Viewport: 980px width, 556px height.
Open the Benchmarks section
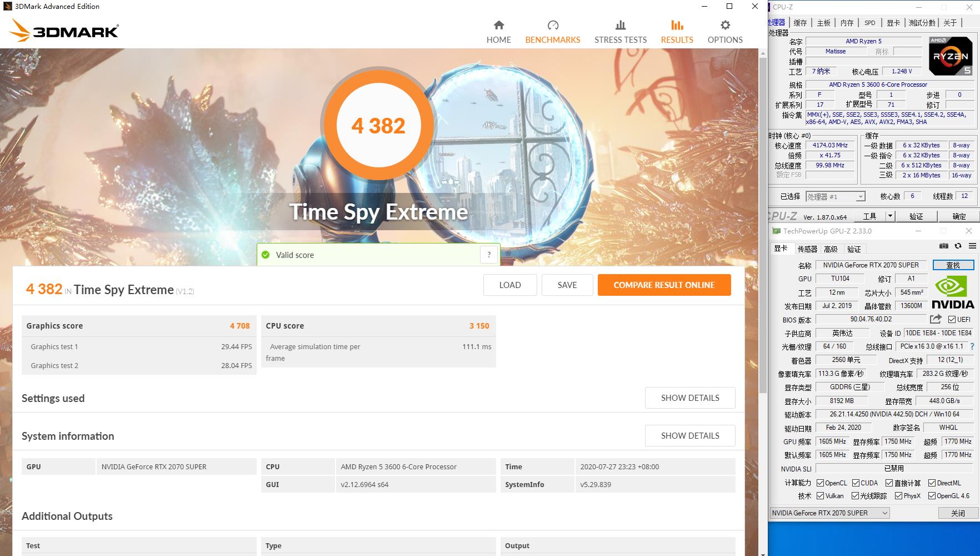552,32
